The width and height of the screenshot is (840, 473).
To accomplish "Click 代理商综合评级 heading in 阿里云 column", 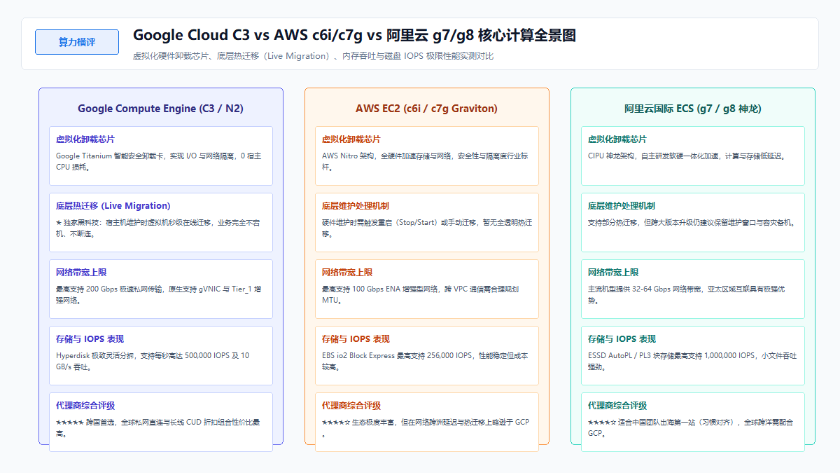I will (617, 406).
